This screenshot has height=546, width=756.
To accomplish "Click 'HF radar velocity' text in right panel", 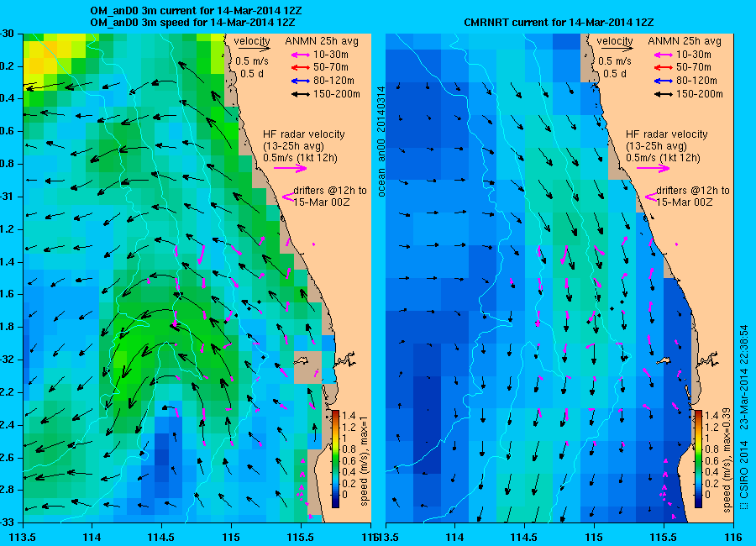I will pyautogui.click(x=667, y=134).
